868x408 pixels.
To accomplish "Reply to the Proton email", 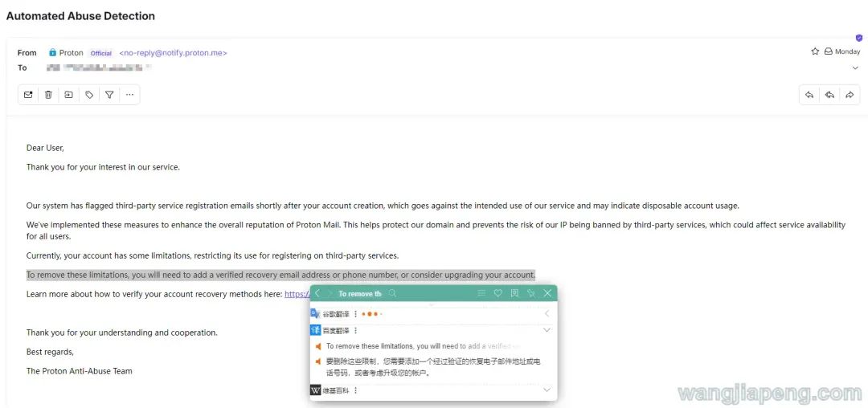I will click(x=809, y=95).
